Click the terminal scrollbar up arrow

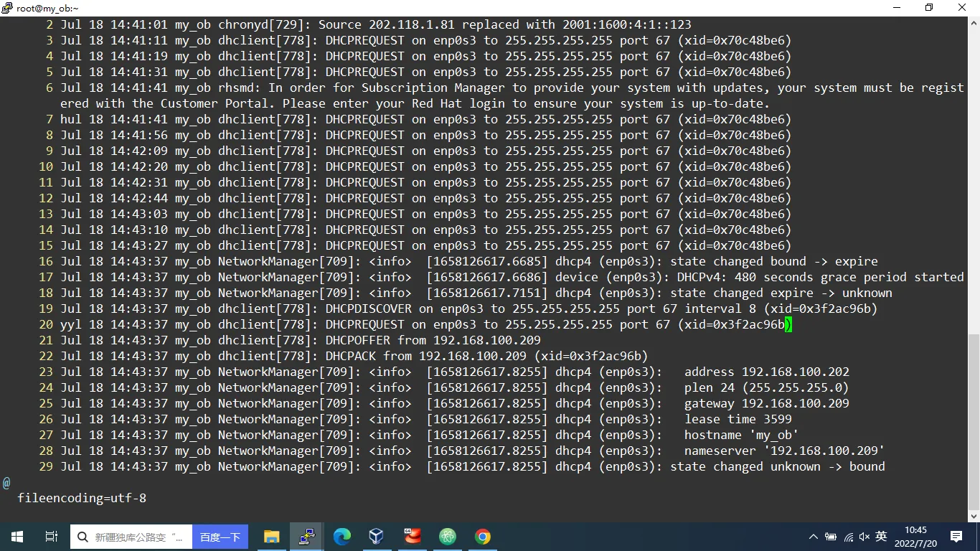974,22
